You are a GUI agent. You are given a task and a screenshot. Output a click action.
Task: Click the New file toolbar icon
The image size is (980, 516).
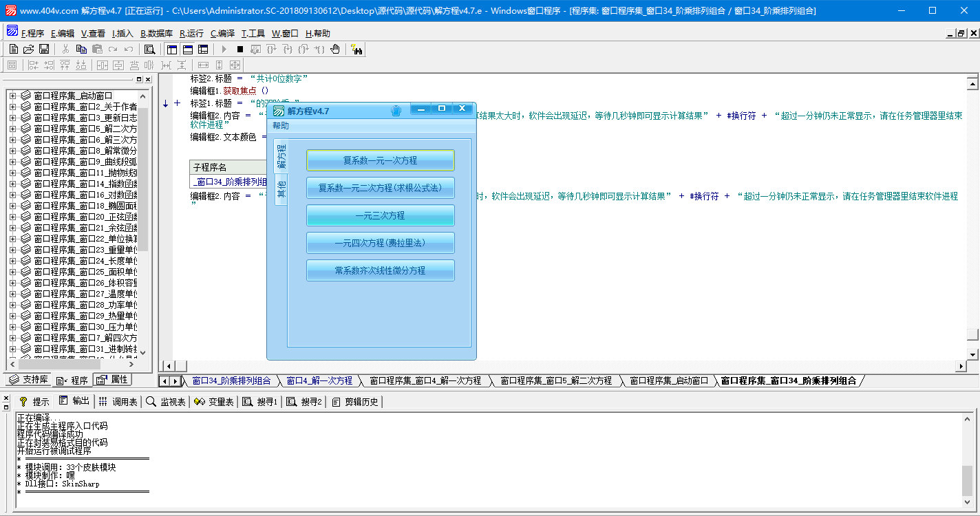coord(13,49)
